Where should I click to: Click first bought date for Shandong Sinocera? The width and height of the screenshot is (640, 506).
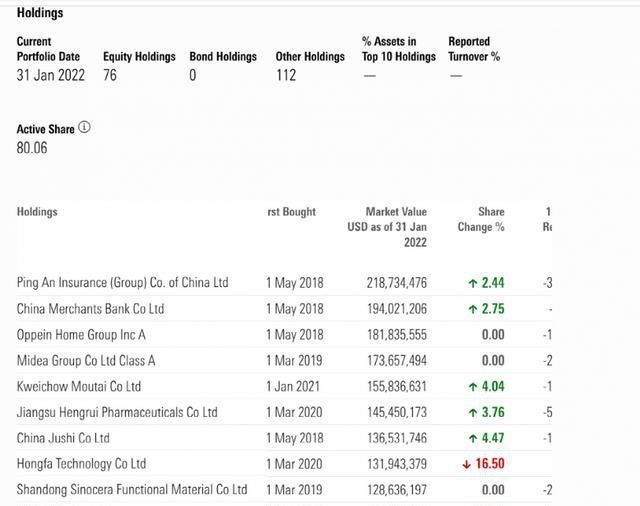coord(294,489)
